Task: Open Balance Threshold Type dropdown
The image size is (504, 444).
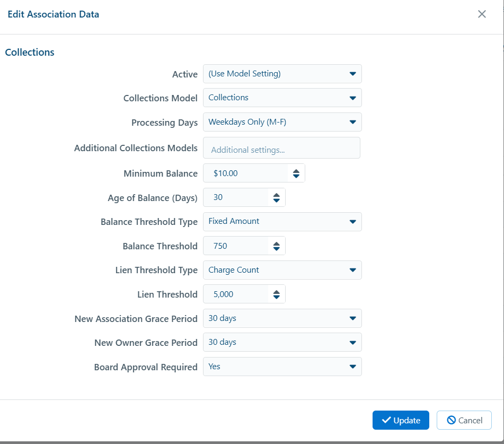Action: (282, 222)
